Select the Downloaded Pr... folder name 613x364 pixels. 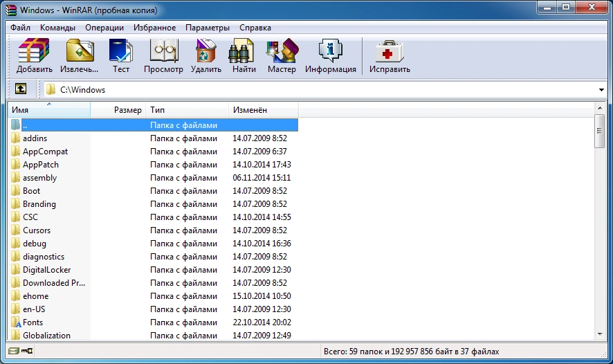tap(54, 282)
